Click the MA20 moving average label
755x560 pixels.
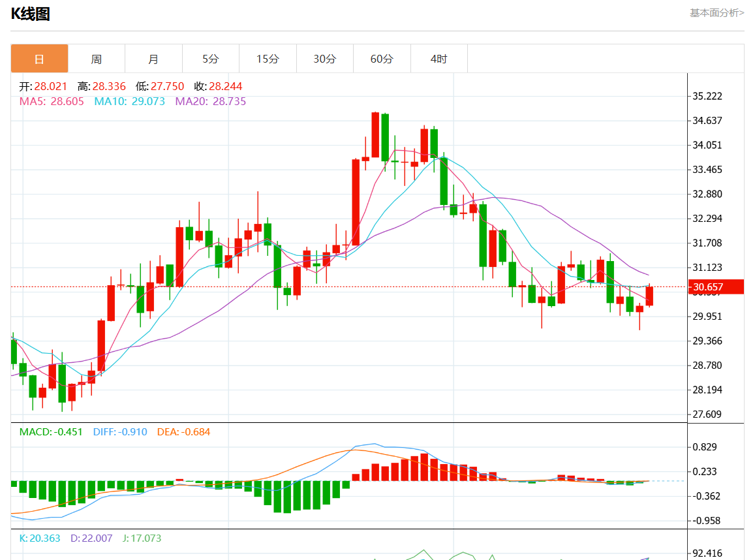coord(210,101)
